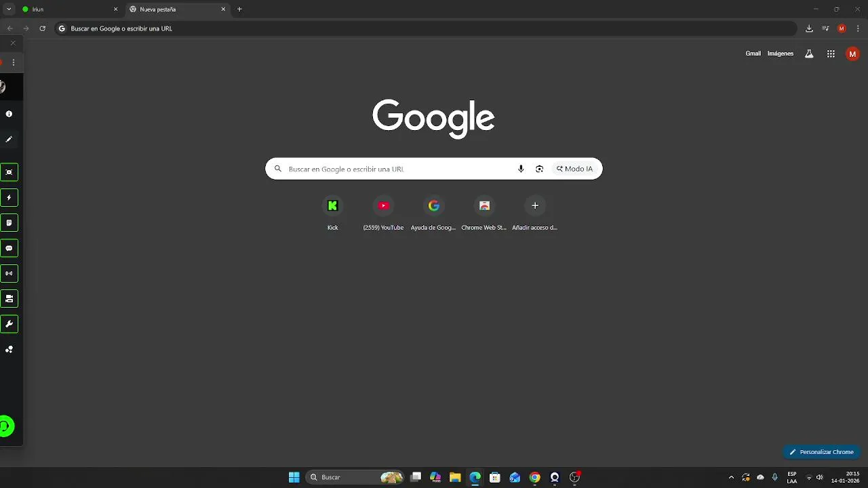The height and width of the screenshot is (488, 868).
Task: Open the Windows Start menu
Action: coord(294,477)
